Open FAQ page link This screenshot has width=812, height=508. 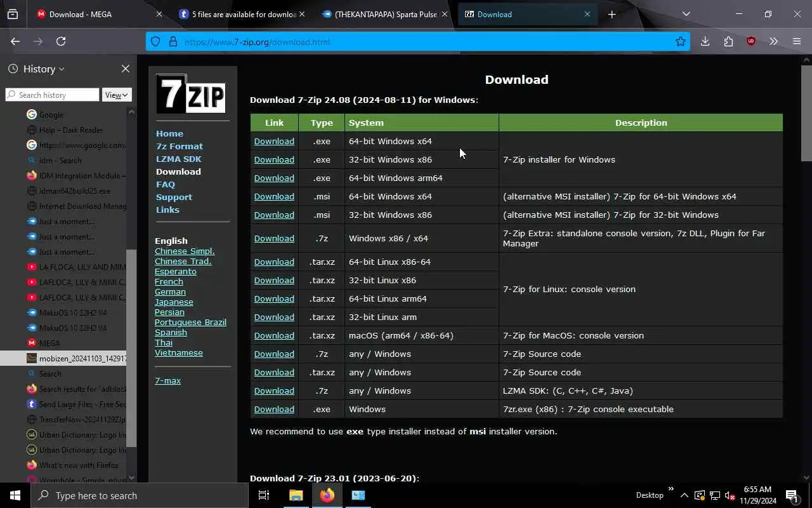[x=166, y=184]
